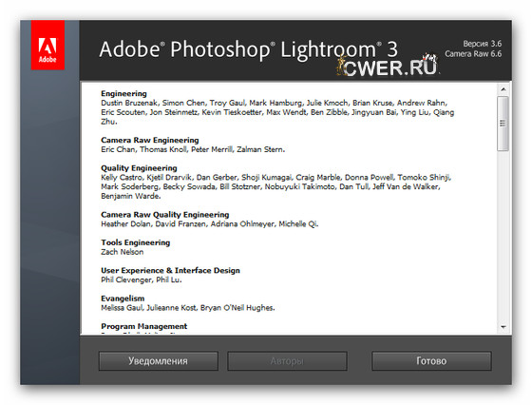Click the credits scrollbar thumb grip
The width and height of the screenshot is (532, 405).
503,124
